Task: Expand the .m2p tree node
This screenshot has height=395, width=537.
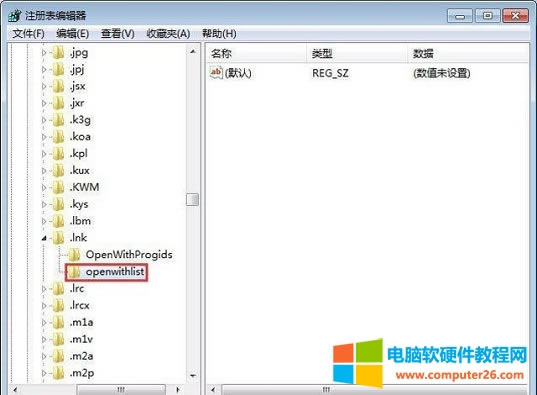Action: pyautogui.click(x=44, y=373)
